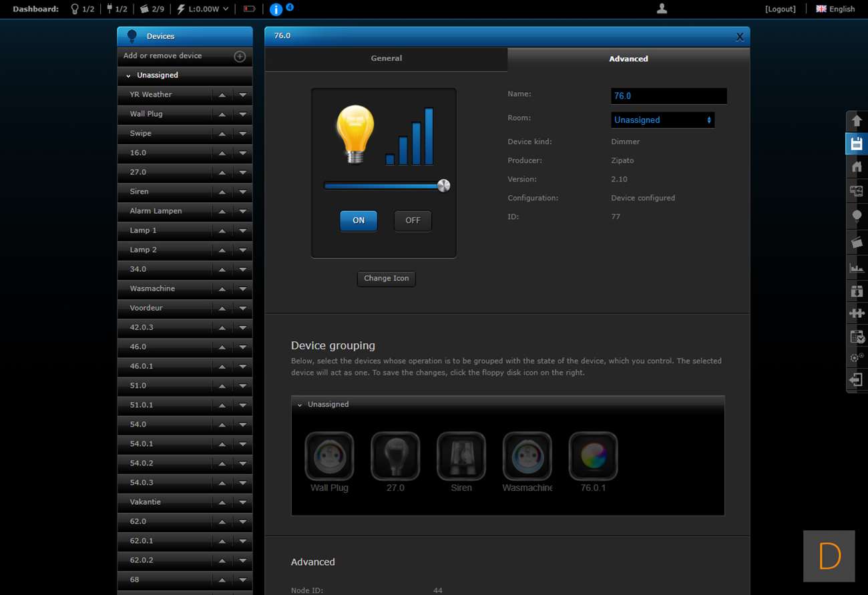Click the blue info notifications icon
This screenshot has height=595, width=868.
coord(276,9)
